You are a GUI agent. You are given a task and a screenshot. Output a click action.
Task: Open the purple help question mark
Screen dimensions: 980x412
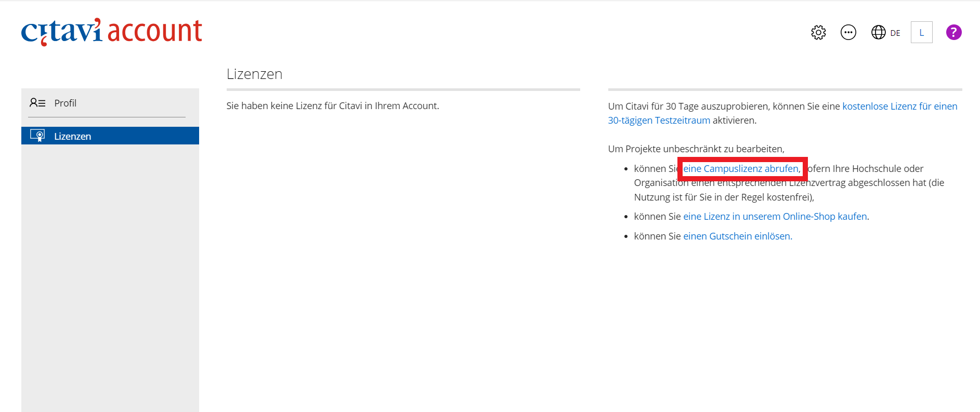point(953,32)
